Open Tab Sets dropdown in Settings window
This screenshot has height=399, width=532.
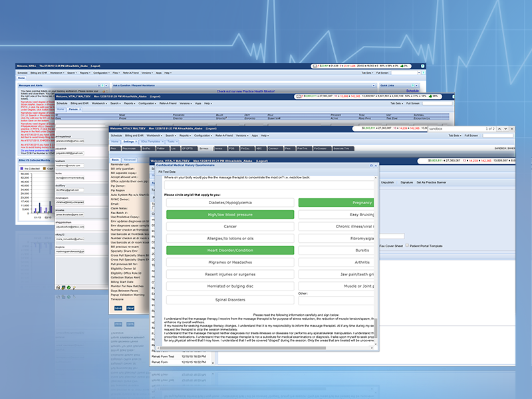(455, 136)
